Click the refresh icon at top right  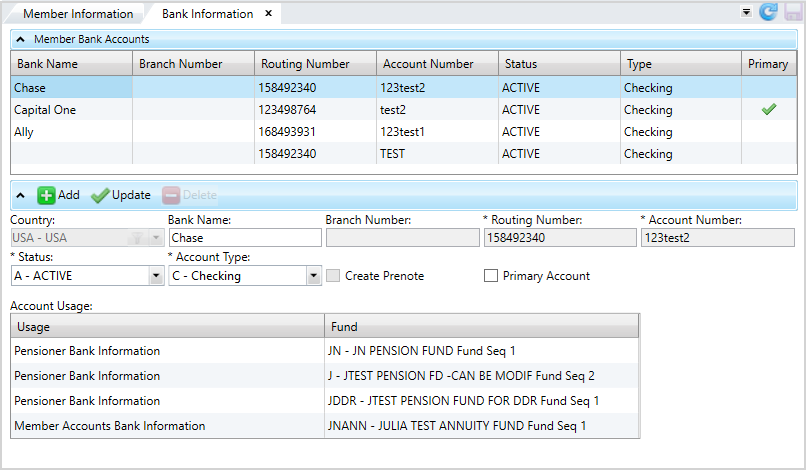point(768,12)
